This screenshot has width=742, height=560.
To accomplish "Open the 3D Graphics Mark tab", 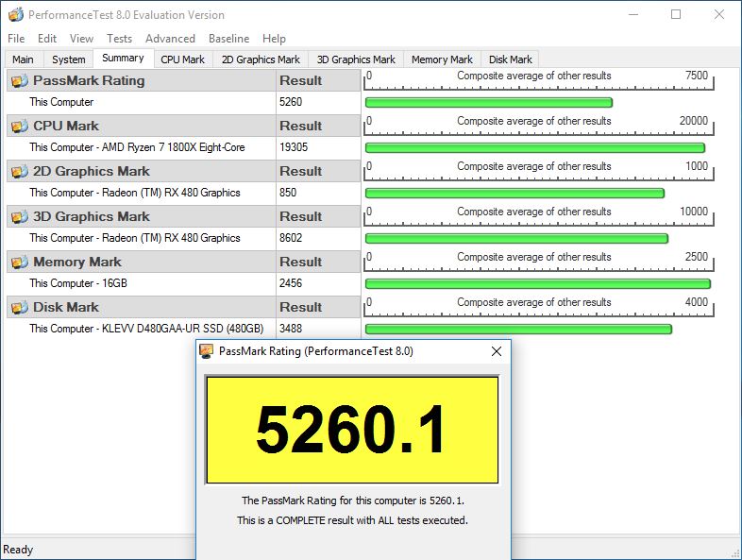I will click(x=356, y=59).
